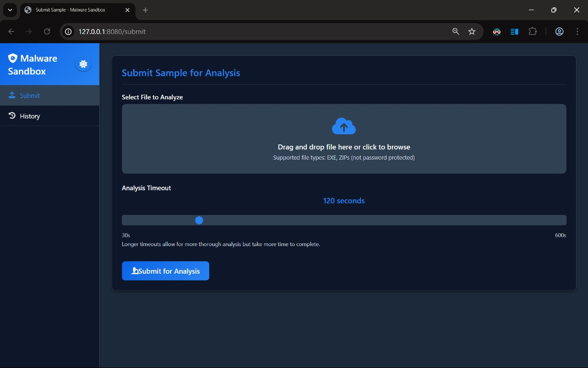This screenshot has width=588, height=368.
Task: Click the 'Submit Sample for Analysis' heading
Action: pos(181,73)
